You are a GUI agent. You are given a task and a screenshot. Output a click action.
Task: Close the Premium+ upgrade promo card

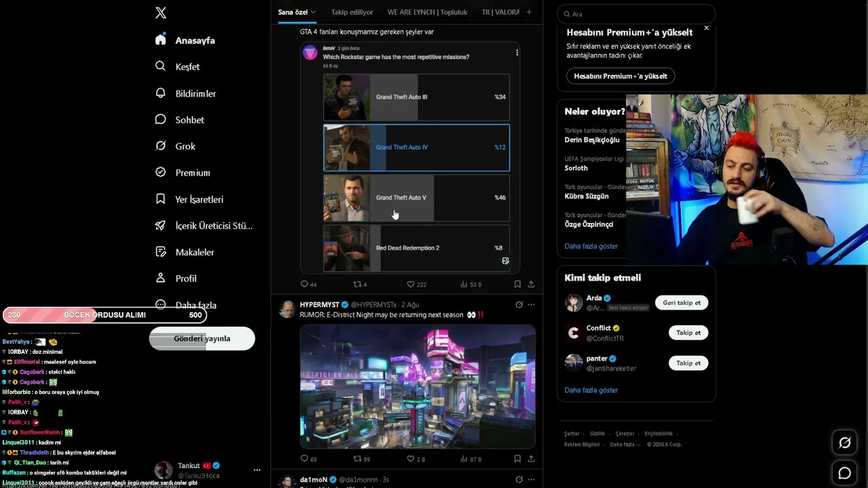[706, 28]
